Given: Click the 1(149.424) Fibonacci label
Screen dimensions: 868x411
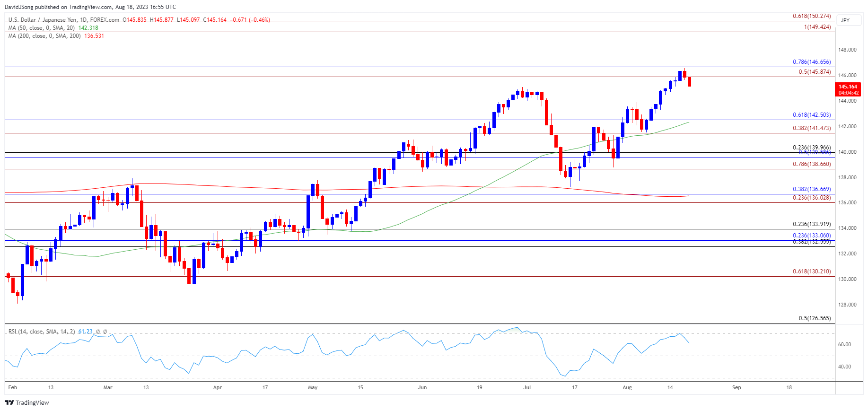Looking at the screenshot, I should click(817, 27).
